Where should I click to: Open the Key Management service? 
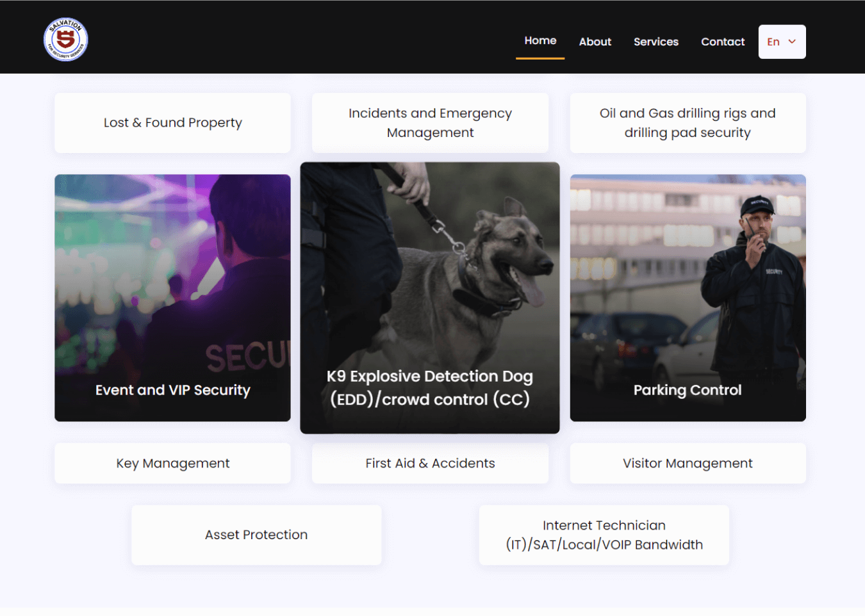(172, 463)
